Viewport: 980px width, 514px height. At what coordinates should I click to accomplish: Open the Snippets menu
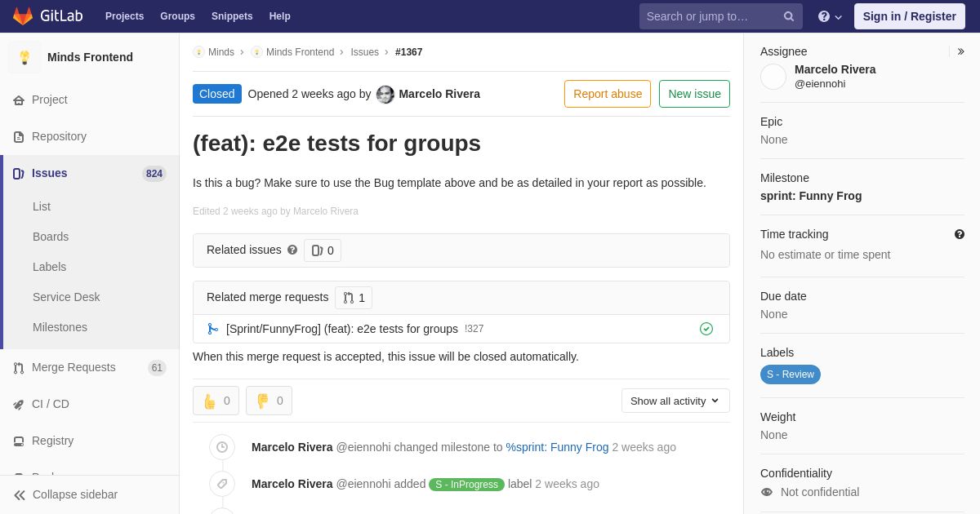click(232, 16)
